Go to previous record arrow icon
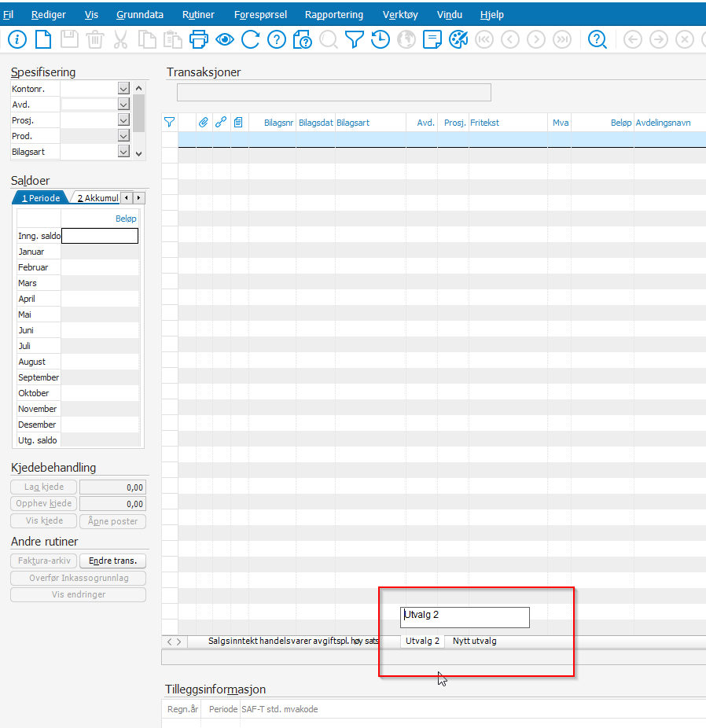Image resolution: width=706 pixels, height=728 pixels. pyautogui.click(x=510, y=39)
